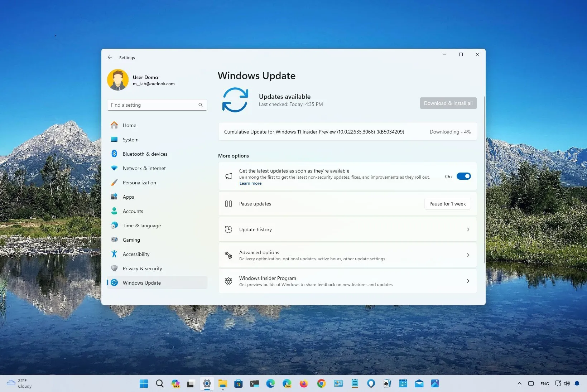Open Privacy & security settings
The width and height of the screenshot is (587, 392).
pos(143,268)
